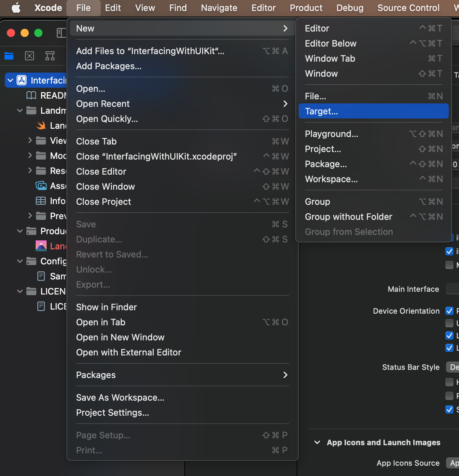Click the Resources folder icon
The width and height of the screenshot is (459, 476).
(x=41, y=171)
